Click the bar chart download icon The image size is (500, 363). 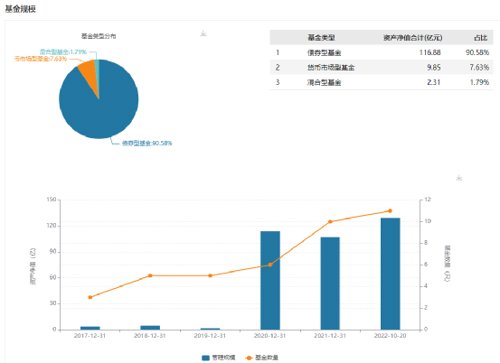coord(459,178)
